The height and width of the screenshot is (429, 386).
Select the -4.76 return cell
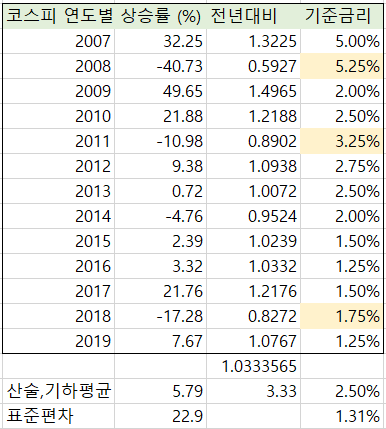[160, 216]
